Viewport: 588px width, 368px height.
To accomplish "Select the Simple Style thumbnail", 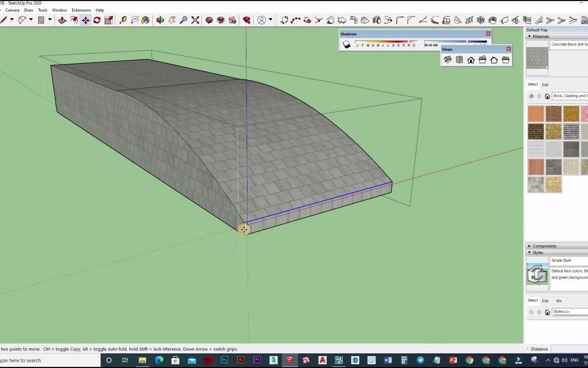I will point(537,274).
